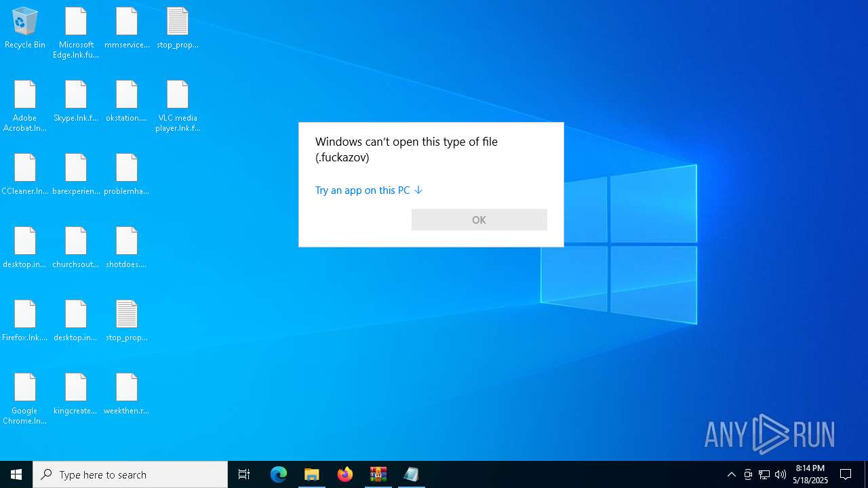Viewport: 868px width, 488px height.
Task: Show hidden system tray icons
Action: (x=731, y=474)
